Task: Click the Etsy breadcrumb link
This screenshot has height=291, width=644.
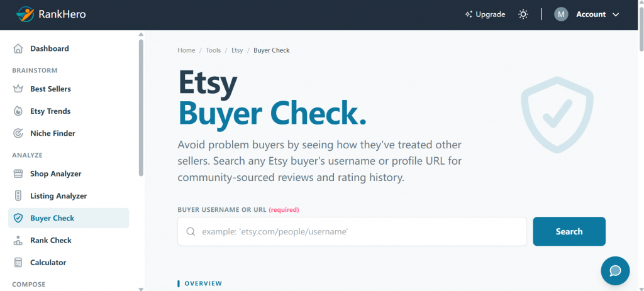Action: 237,50
